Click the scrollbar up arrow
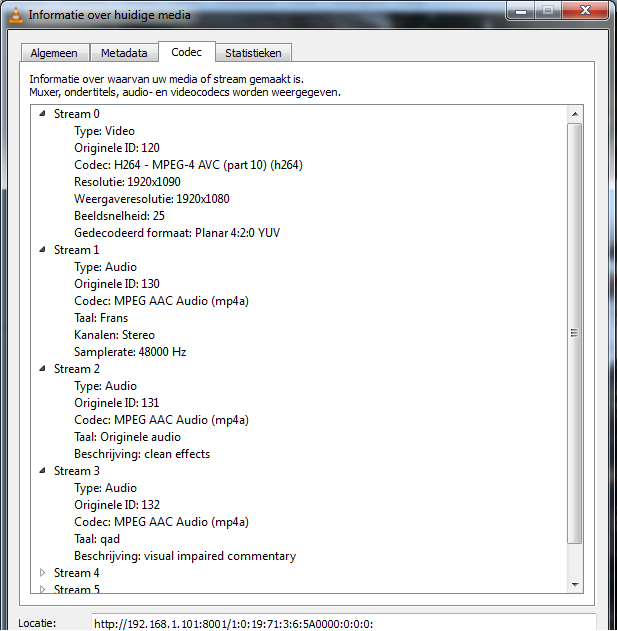The image size is (617, 631). (x=575, y=114)
